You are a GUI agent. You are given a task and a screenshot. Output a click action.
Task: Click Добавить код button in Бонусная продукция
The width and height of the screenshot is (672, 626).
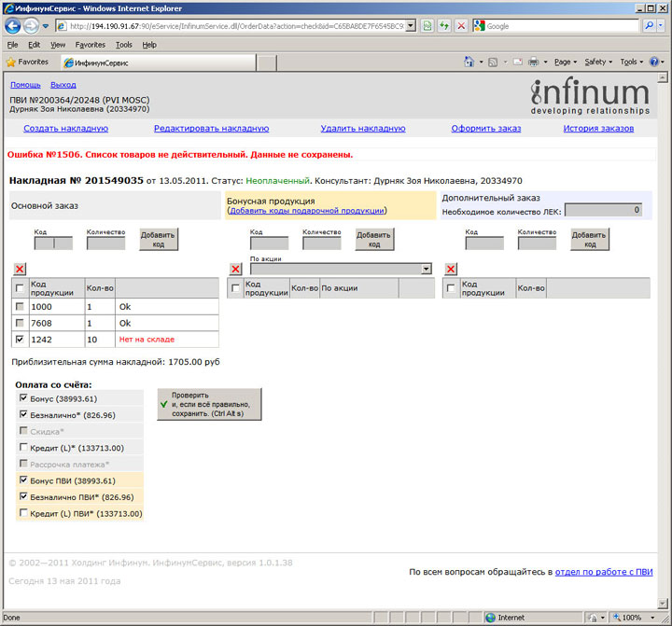coord(374,239)
